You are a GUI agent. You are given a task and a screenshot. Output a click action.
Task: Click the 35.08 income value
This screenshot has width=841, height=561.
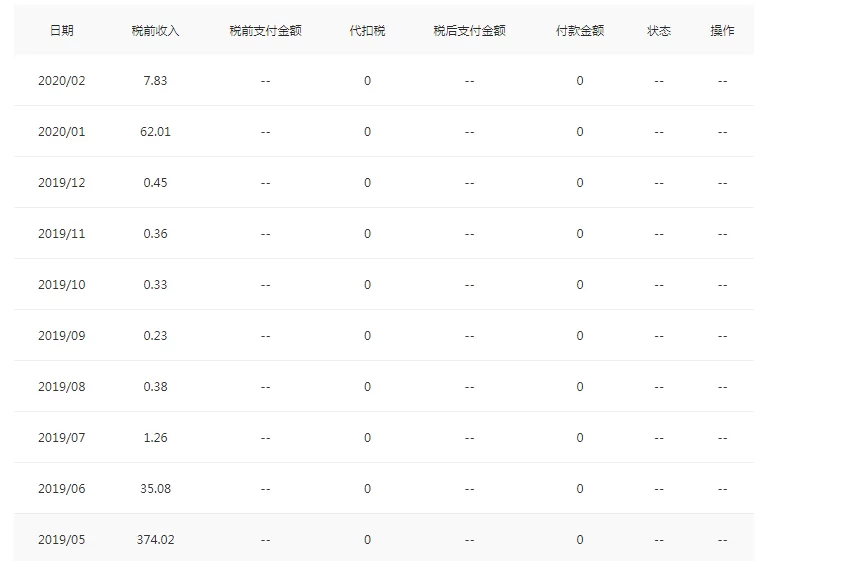coord(155,489)
